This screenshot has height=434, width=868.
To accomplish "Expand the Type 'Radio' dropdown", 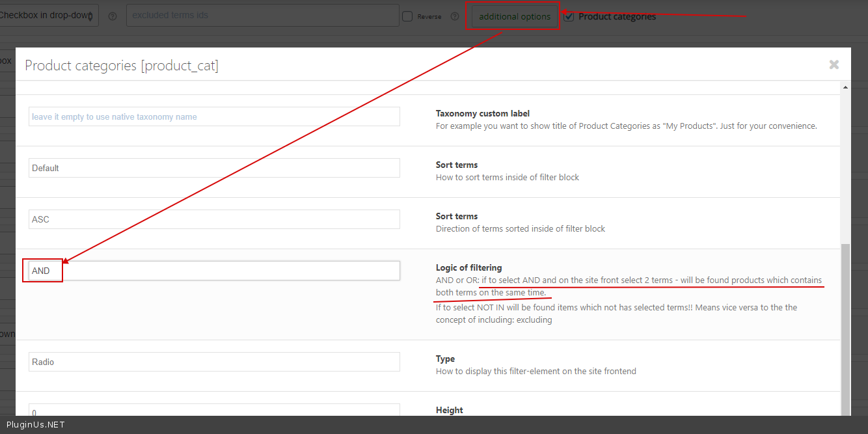I will pos(214,362).
